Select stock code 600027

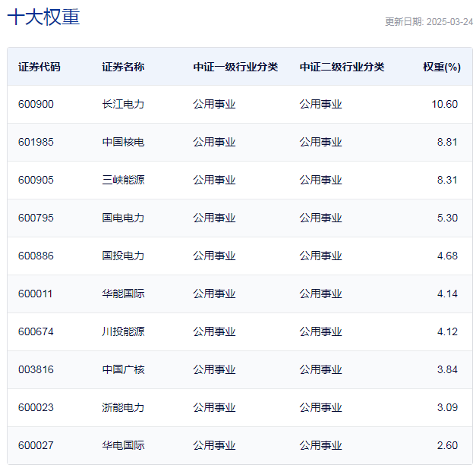[36, 445]
